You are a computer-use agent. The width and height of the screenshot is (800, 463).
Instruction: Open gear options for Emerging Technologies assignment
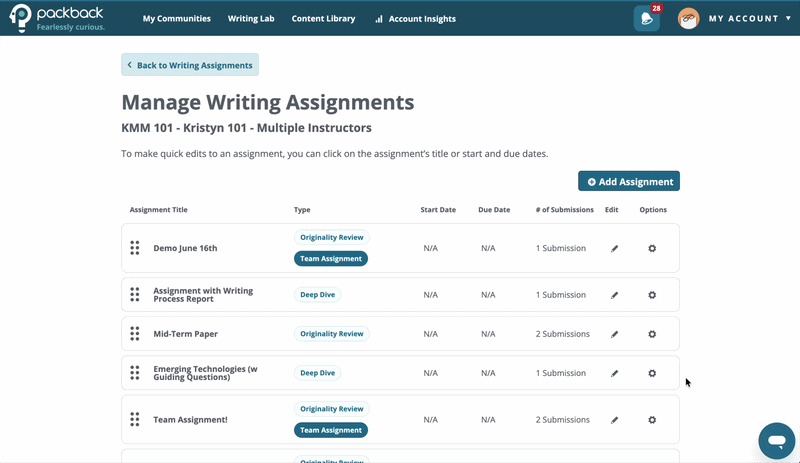click(x=652, y=373)
